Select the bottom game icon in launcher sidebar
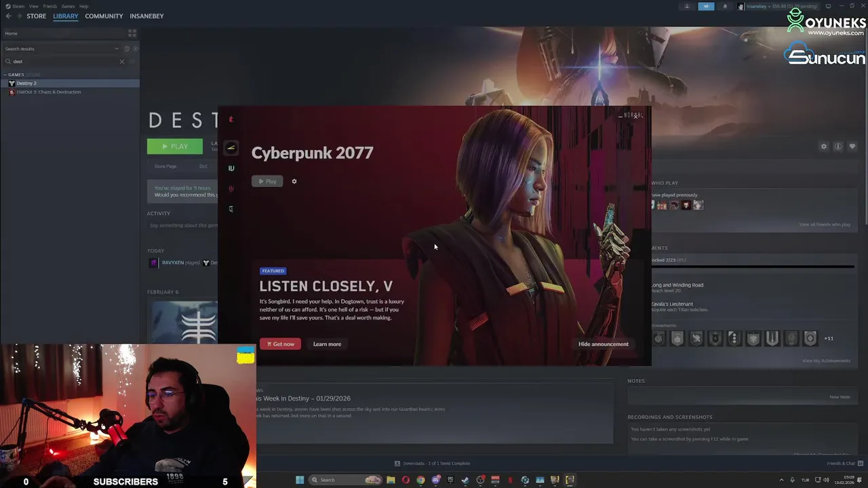The image size is (868, 488). click(x=231, y=209)
